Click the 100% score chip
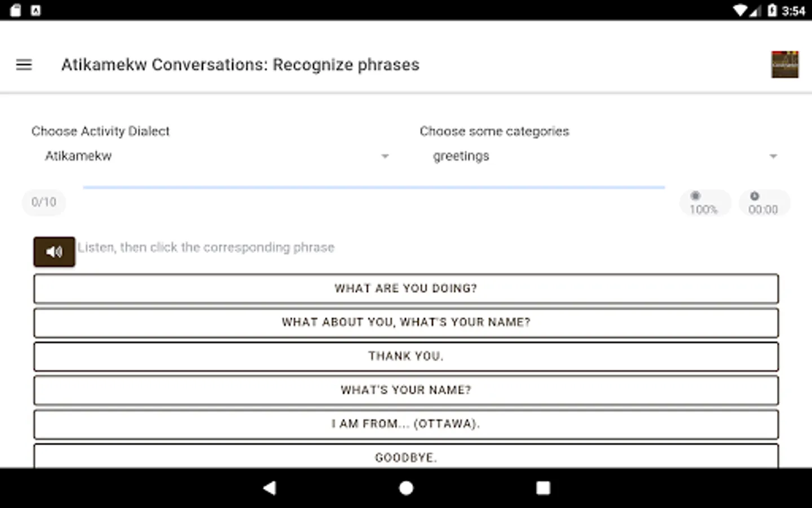 click(x=704, y=203)
